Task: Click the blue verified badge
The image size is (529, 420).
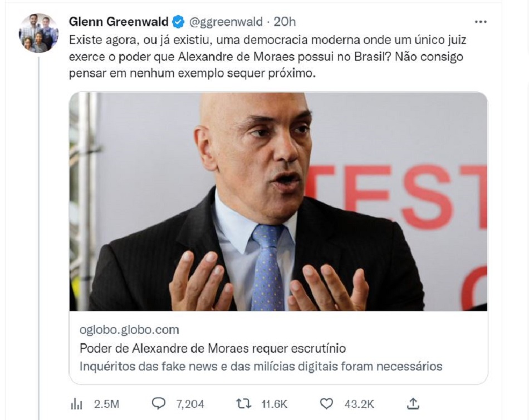Action: pos(178,22)
